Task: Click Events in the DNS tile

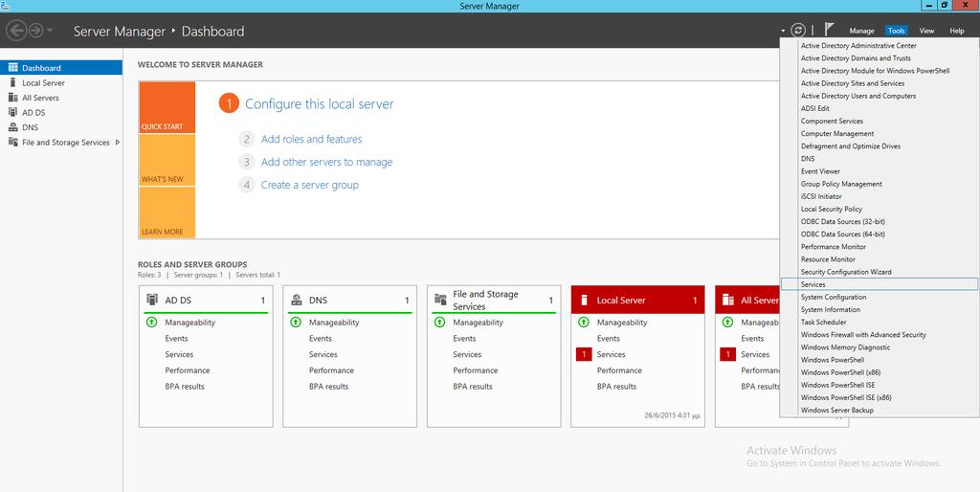Action: [320, 338]
